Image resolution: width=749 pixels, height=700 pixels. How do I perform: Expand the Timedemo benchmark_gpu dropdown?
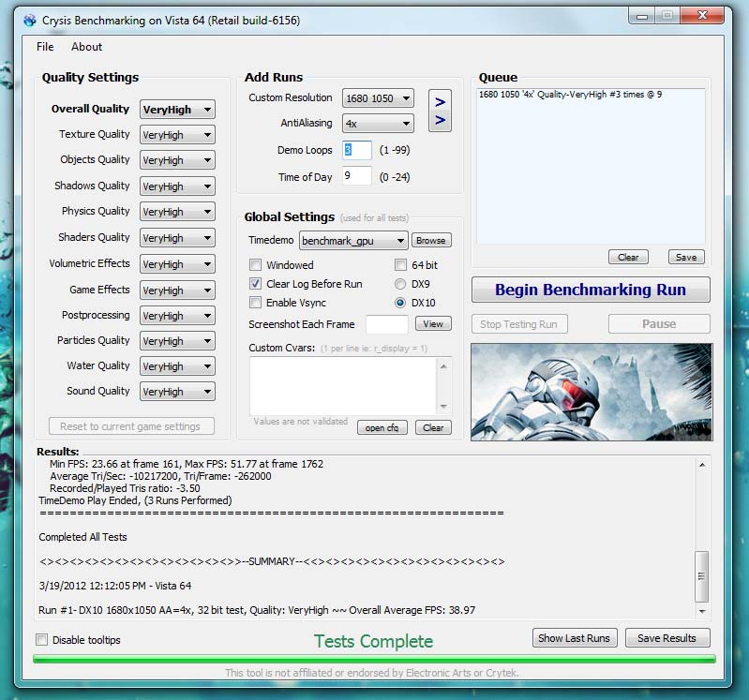(x=353, y=241)
